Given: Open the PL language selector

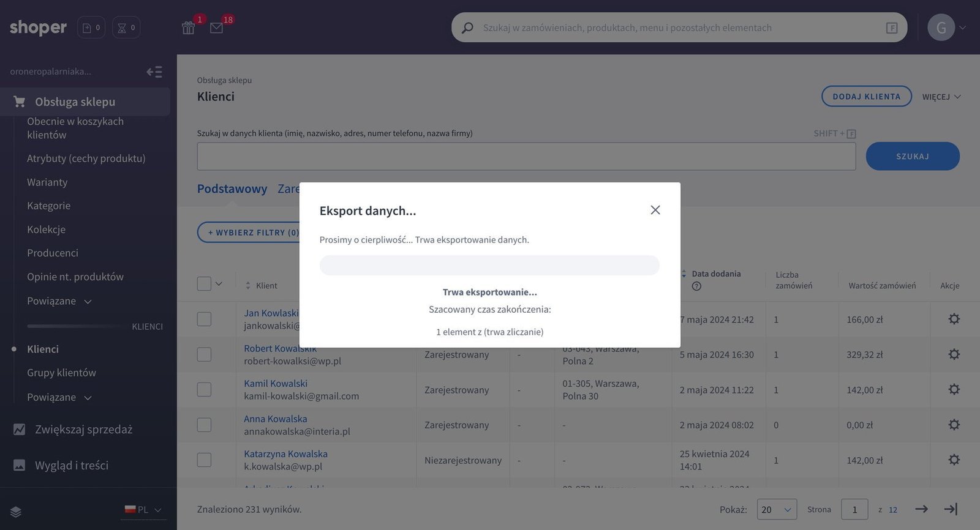Looking at the screenshot, I should pyautogui.click(x=143, y=510).
